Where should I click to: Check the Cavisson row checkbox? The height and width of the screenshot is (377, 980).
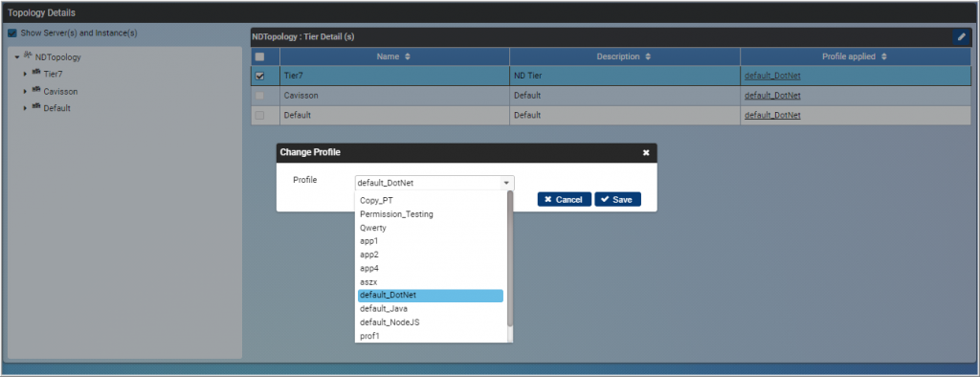(260, 96)
